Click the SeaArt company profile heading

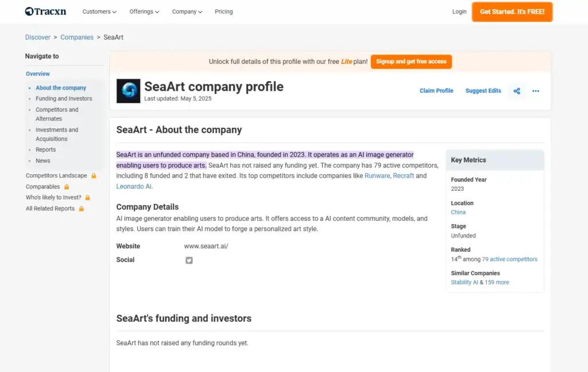pos(214,87)
